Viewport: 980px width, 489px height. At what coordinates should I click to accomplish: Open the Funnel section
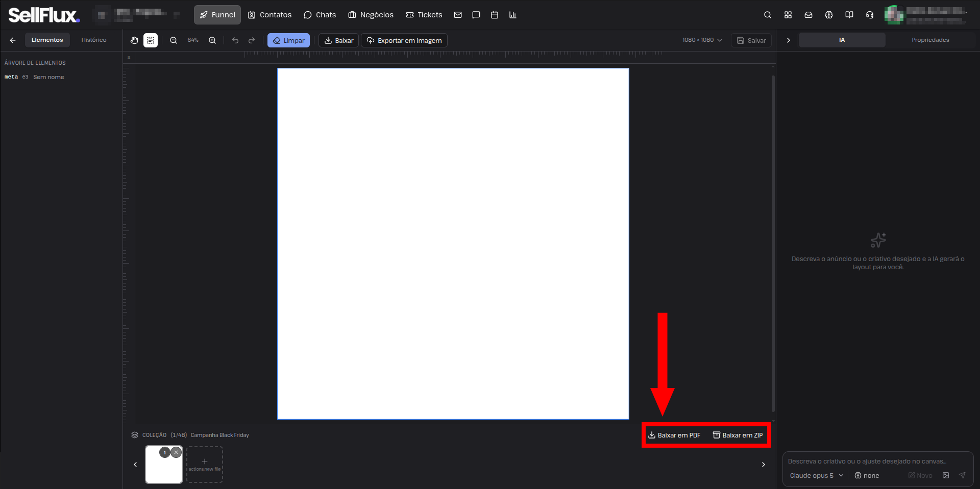point(217,15)
